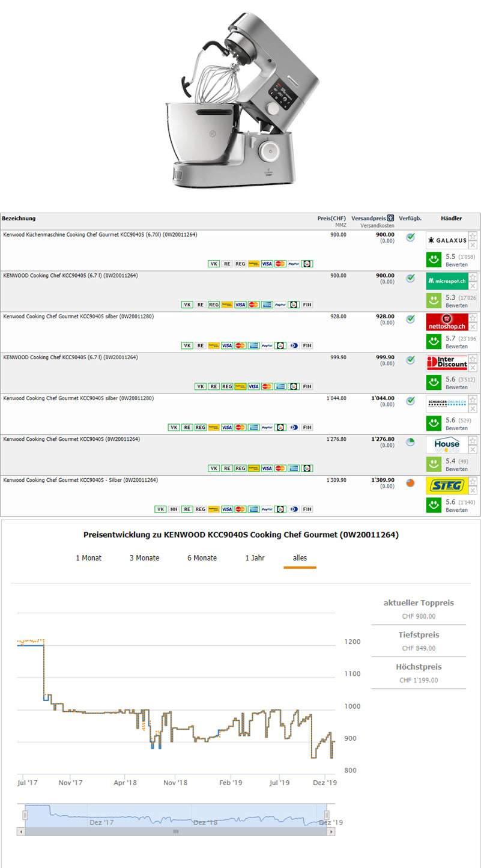The width and height of the screenshot is (481, 868).
Task: Star the House Works offer as favorite
Action: click(x=473, y=440)
